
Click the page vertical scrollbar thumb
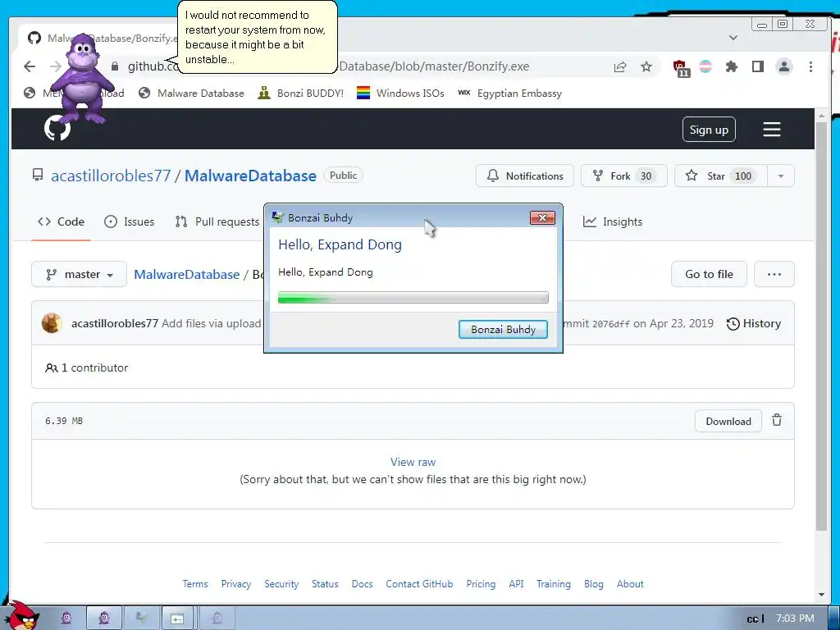click(821, 326)
